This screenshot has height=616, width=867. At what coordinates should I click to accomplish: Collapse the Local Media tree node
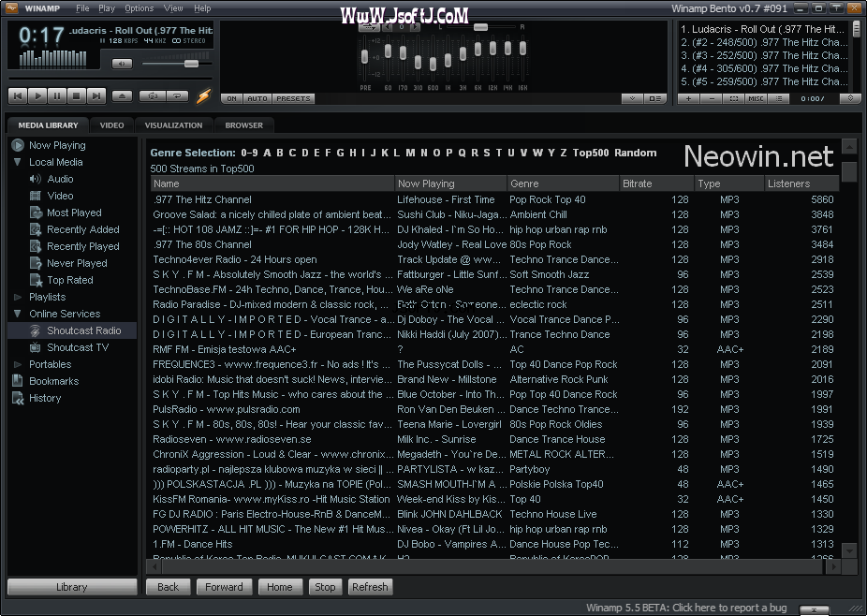tap(17, 162)
